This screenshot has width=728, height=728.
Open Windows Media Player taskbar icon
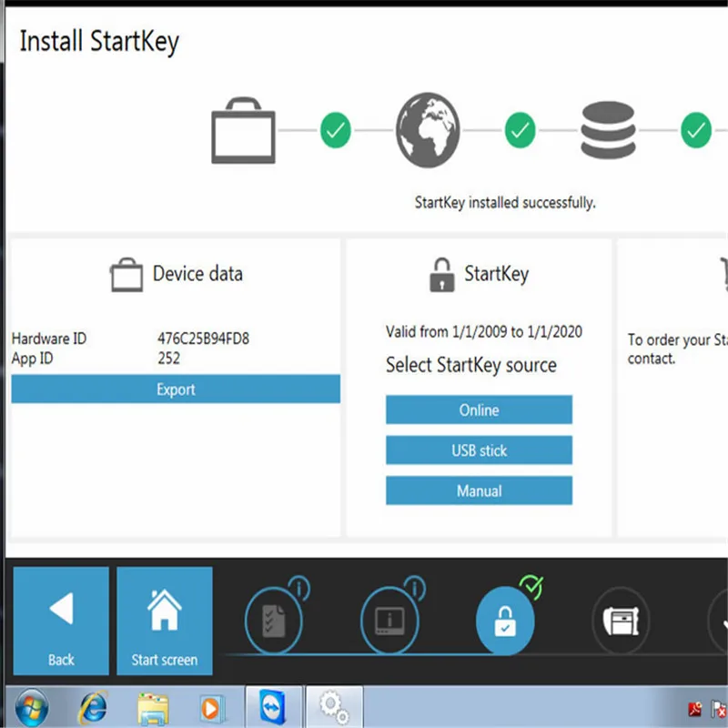(212, 709)
